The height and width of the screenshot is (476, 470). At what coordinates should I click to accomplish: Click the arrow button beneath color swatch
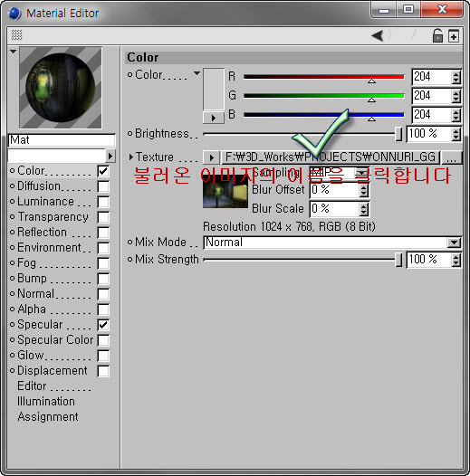[214, 118]
